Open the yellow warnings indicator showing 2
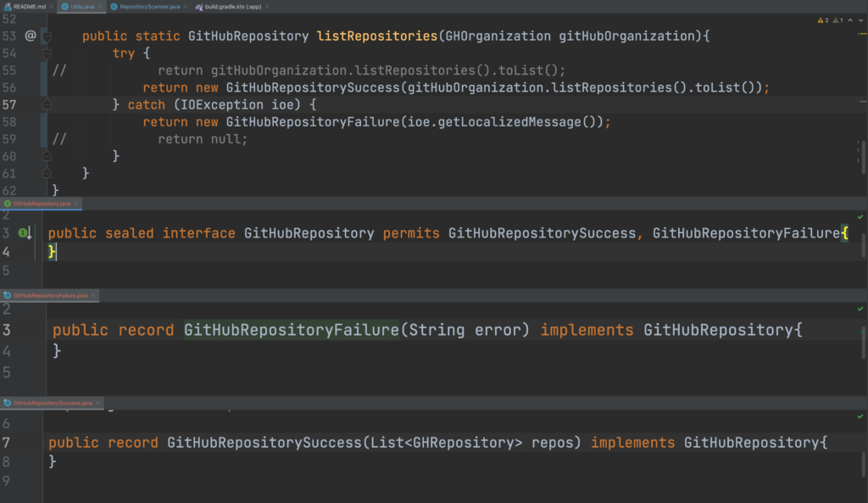 [822, 20]
